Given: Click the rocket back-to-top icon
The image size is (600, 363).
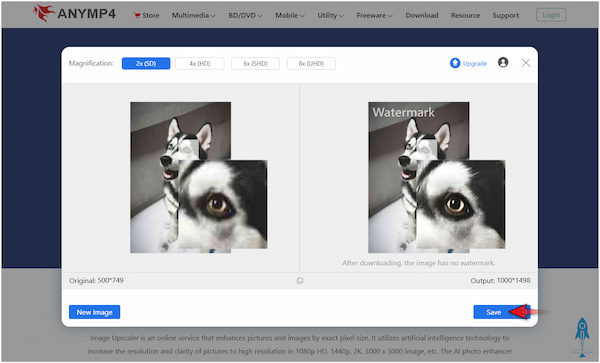Looking at the screenshot, I should (582, 337).
